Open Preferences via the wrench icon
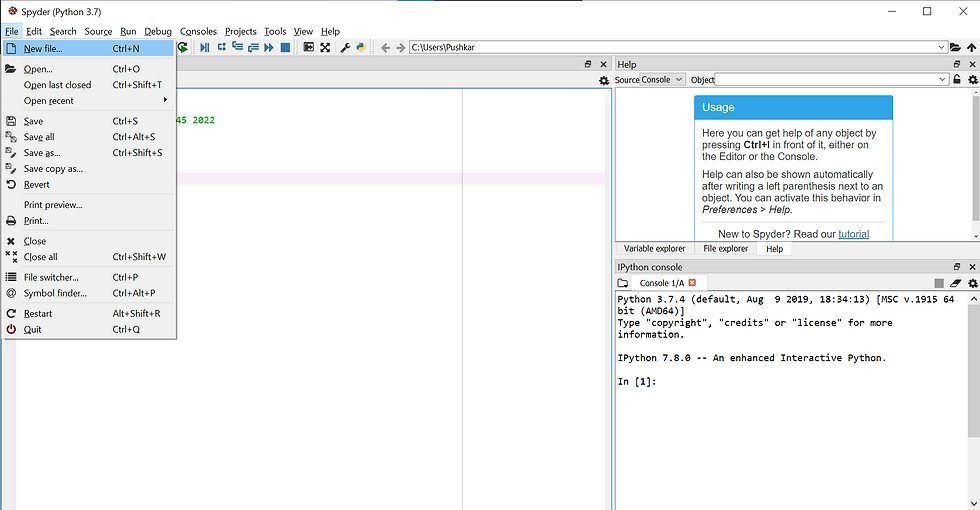 click(x=345, y=48)
